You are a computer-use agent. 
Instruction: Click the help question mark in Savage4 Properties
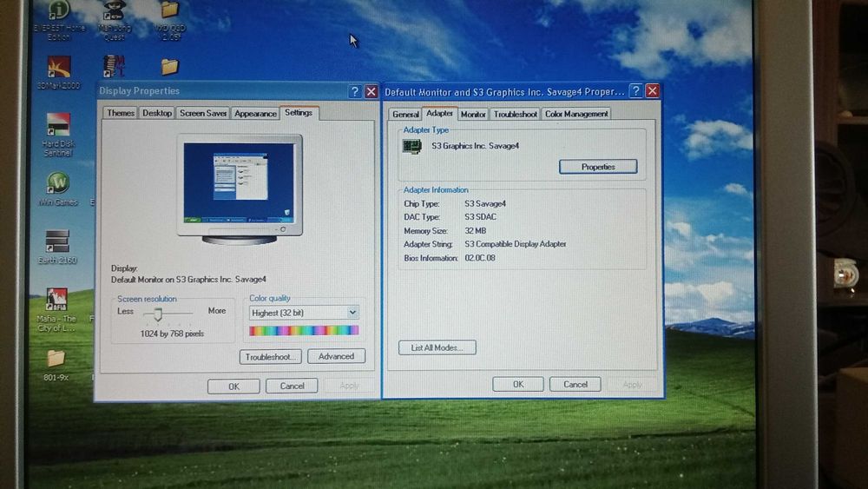[x=635, y=91]
